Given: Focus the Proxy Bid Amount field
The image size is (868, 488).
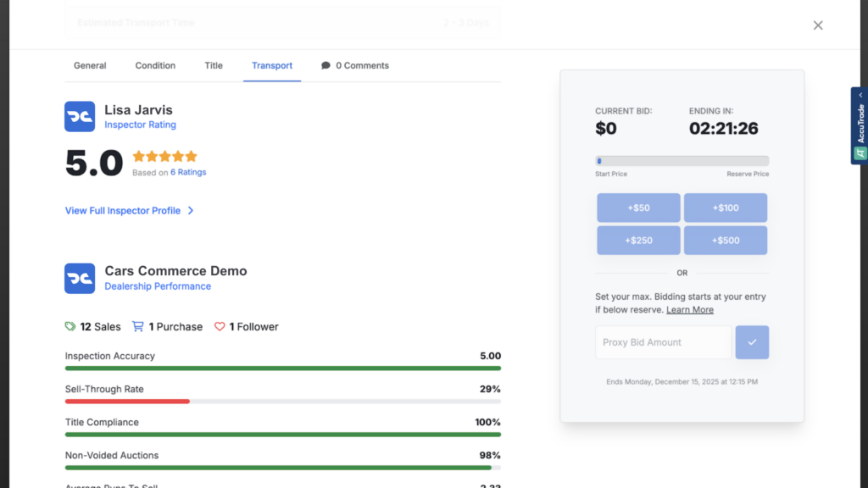Looking at the screenshot, I should [x=663, y=342].
